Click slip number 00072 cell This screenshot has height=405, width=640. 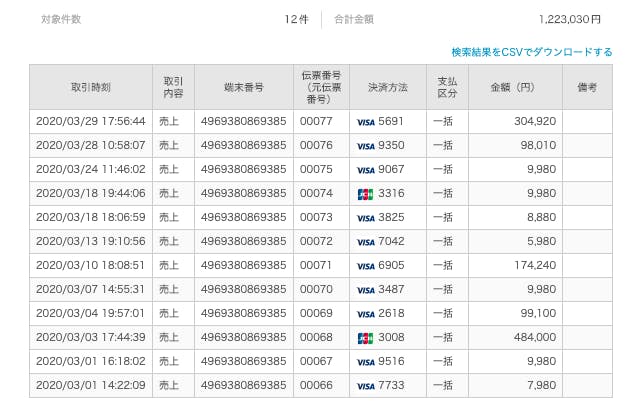pyautogui.click(x=315, y=241)
